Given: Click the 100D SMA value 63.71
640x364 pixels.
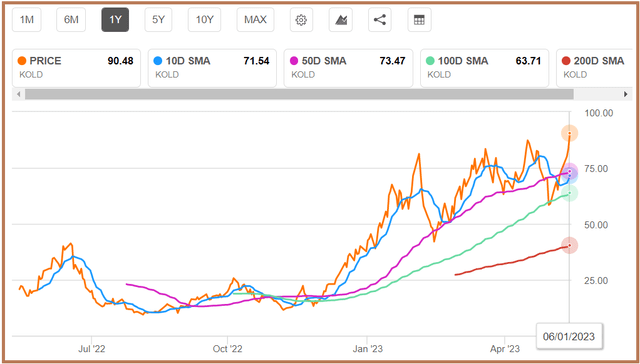Looking at the screenshot, I should 528,61.
